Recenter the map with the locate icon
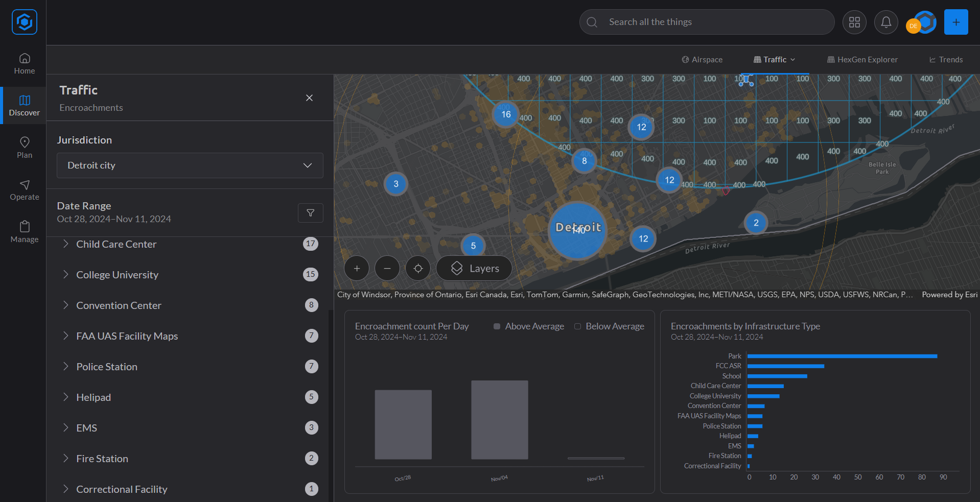Screen dimensions: 980x502 (x=417, y=268)
